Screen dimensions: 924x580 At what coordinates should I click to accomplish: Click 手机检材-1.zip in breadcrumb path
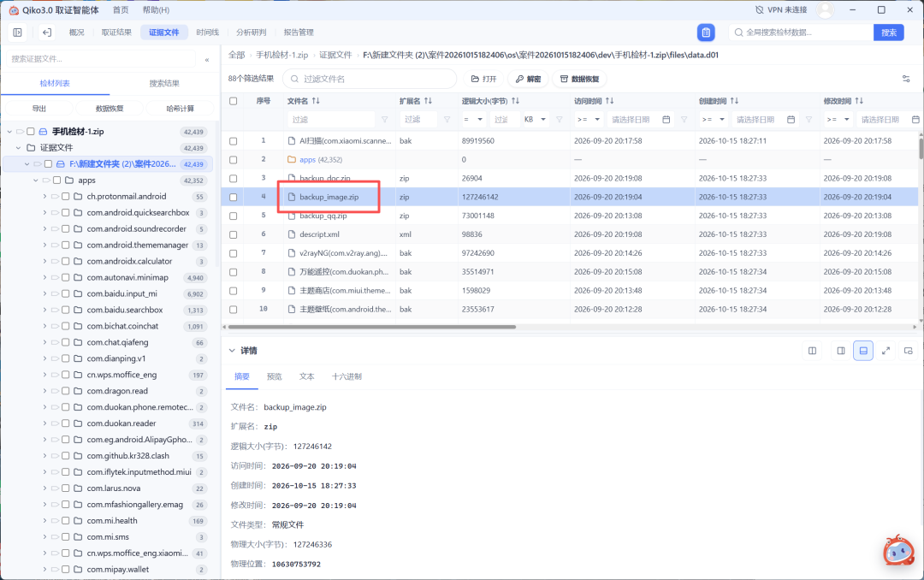[281, 55]
